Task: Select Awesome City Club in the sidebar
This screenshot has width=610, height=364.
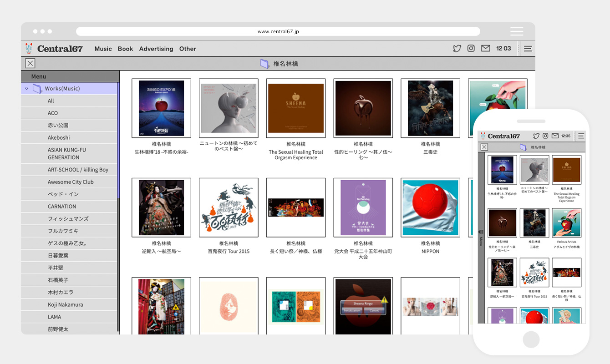Action: [x=69, y=182]
